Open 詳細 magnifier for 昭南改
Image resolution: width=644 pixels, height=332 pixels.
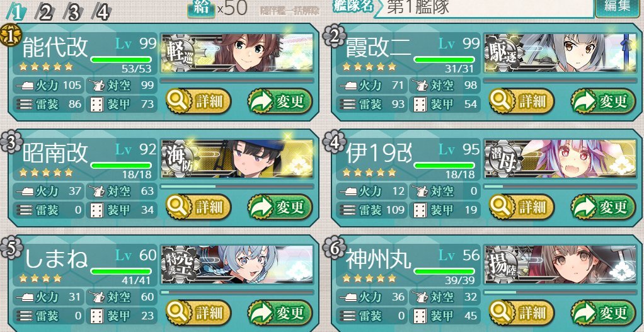coord(198,207)
